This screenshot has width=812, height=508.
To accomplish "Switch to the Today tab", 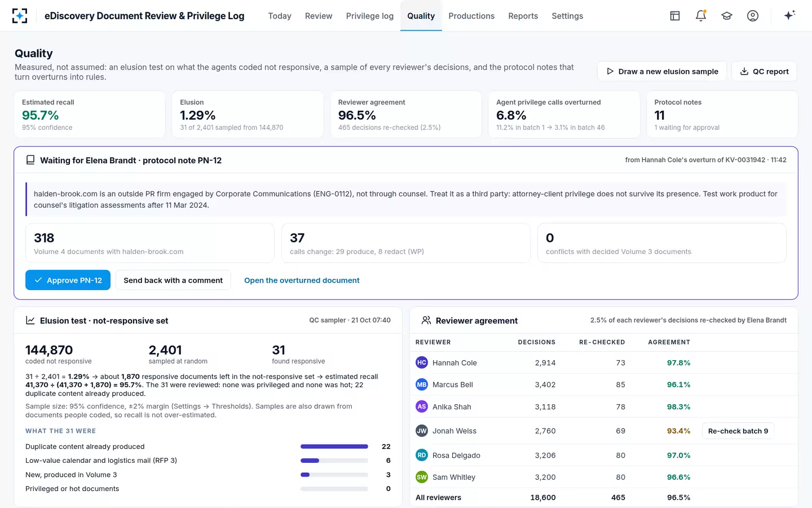I will click(280, 16).
